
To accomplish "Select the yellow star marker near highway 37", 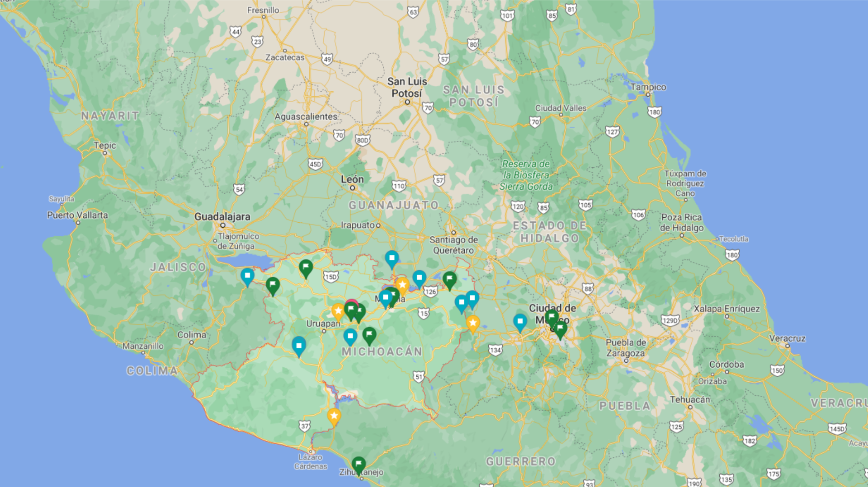I will [x=334, y=416].
